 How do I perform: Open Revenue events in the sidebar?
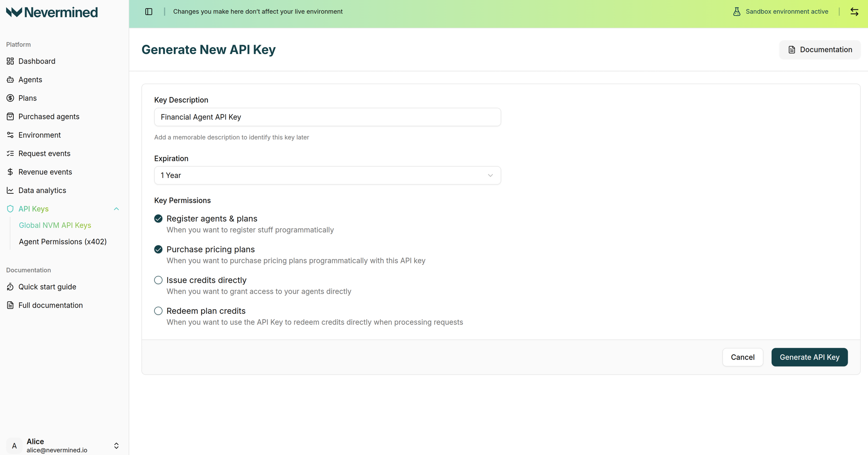click(45, 172)
